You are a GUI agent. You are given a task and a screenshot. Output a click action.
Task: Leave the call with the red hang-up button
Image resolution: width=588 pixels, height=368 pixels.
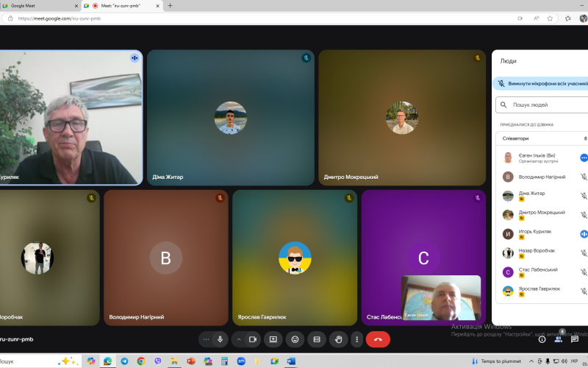pyautogui.click(x=378, y=339)
